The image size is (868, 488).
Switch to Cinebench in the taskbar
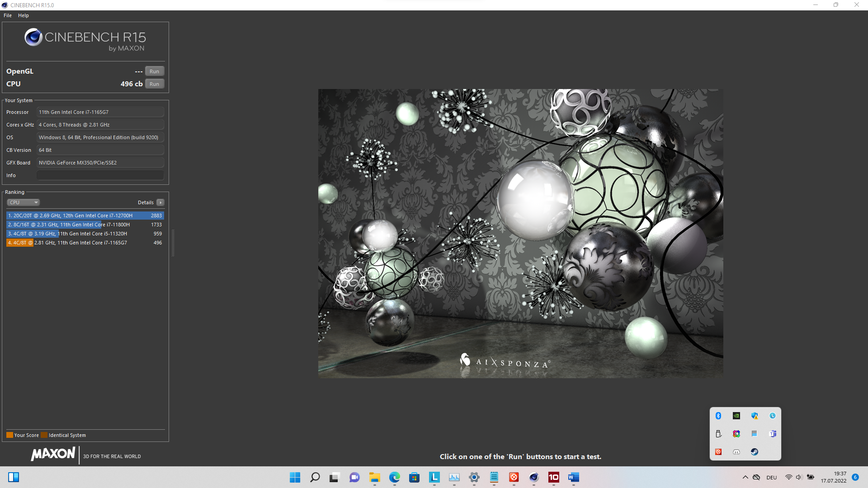click(533, 477)
